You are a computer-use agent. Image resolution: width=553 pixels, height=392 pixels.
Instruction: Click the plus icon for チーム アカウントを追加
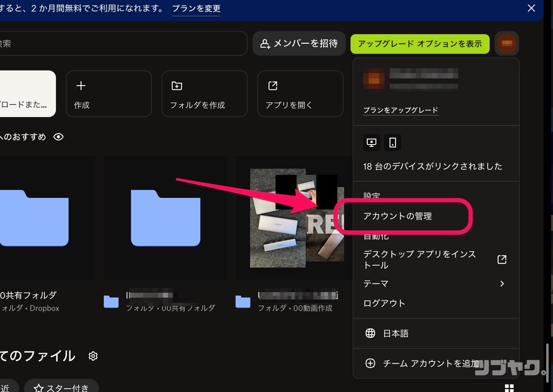370,363
